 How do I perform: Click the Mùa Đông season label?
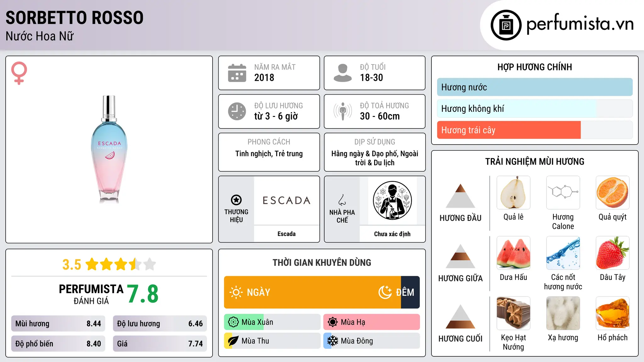click(357, 341)
